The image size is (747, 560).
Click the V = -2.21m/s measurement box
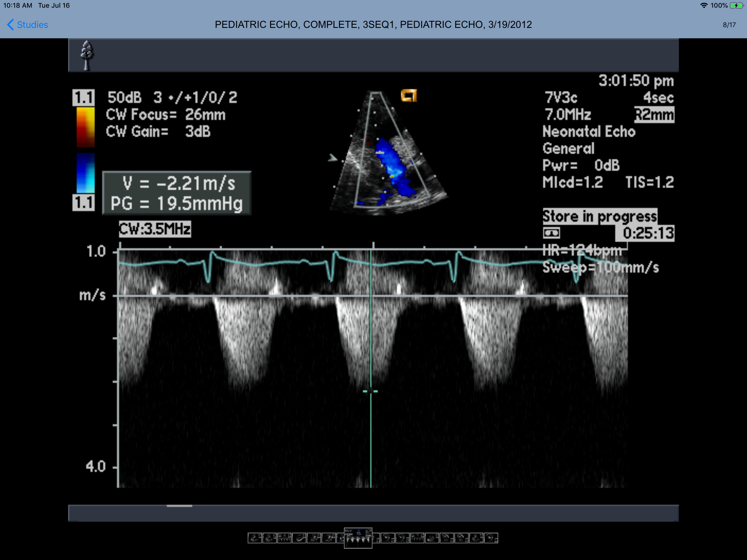tap(177, 193)
